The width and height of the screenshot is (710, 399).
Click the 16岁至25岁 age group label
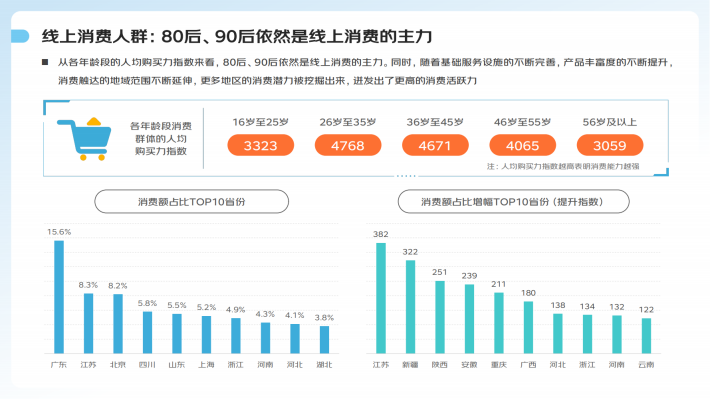point(260,122)
